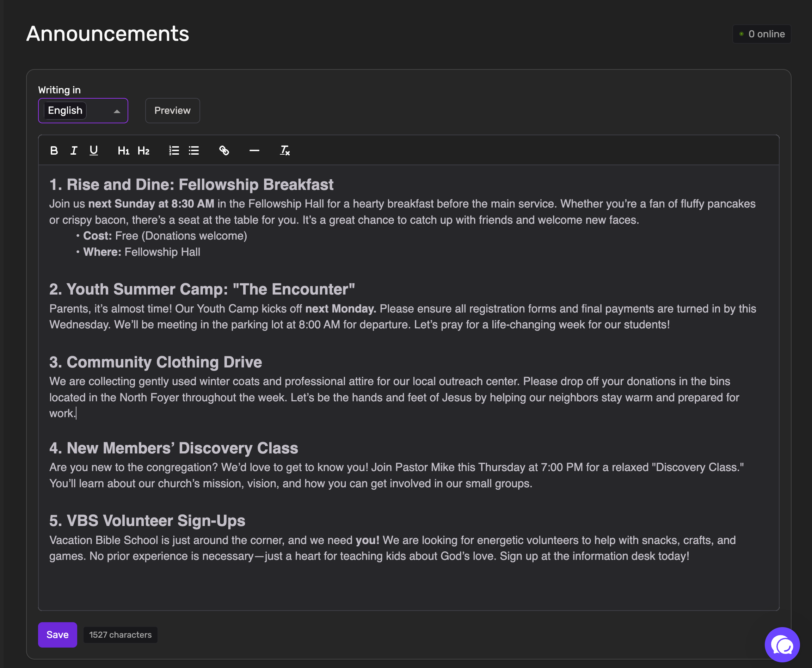812x668 pixels.
Task: Toggle bold formatting in the editor toolbar
Action: click(x=54, y=150)
